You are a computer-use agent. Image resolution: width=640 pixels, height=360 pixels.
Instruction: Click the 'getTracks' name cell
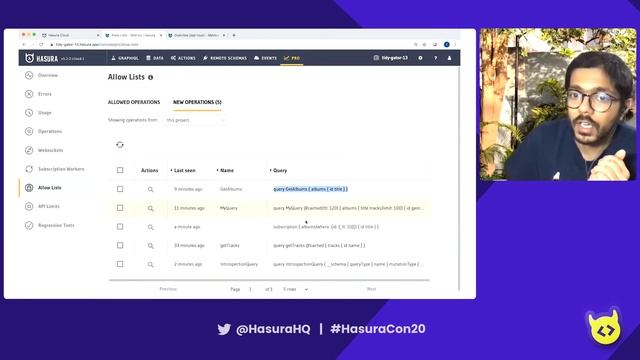[x=230, y=246]
